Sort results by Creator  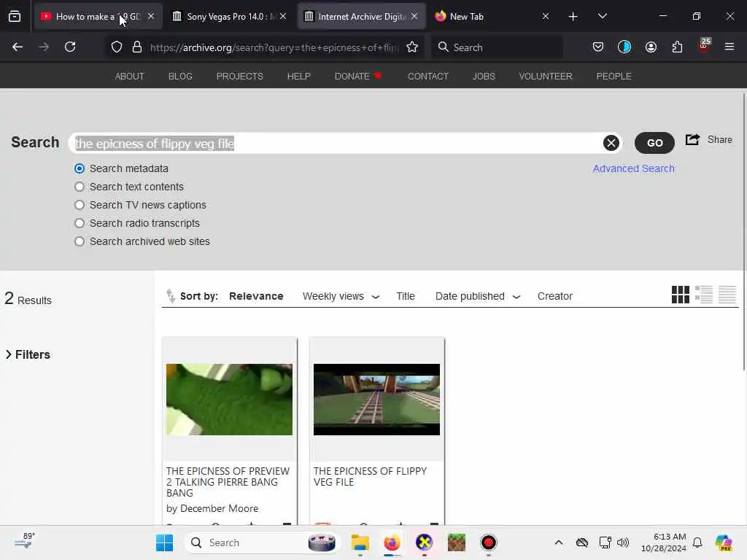click(x=554, y=296)
